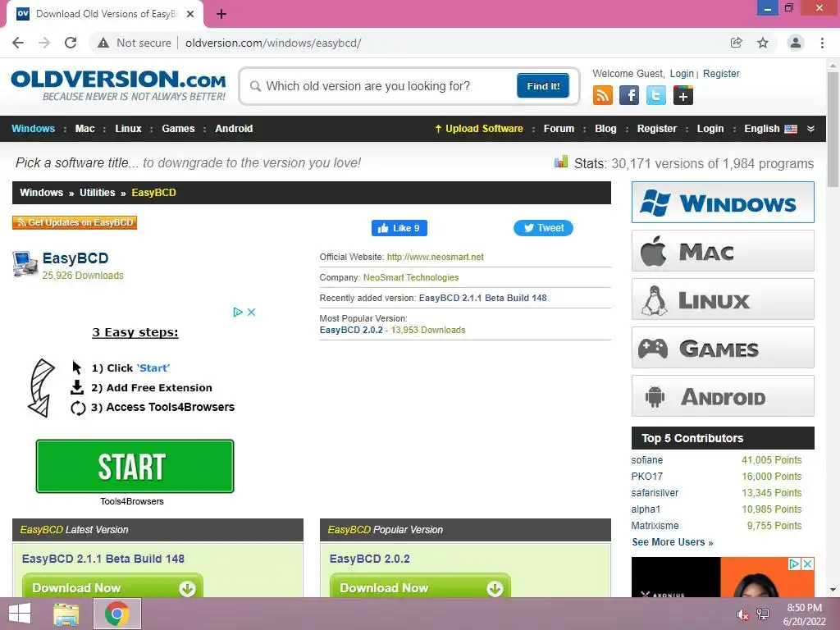840x630 pixels.
Task: Click the browser forward arrow
Action: (x=44, y=43)
